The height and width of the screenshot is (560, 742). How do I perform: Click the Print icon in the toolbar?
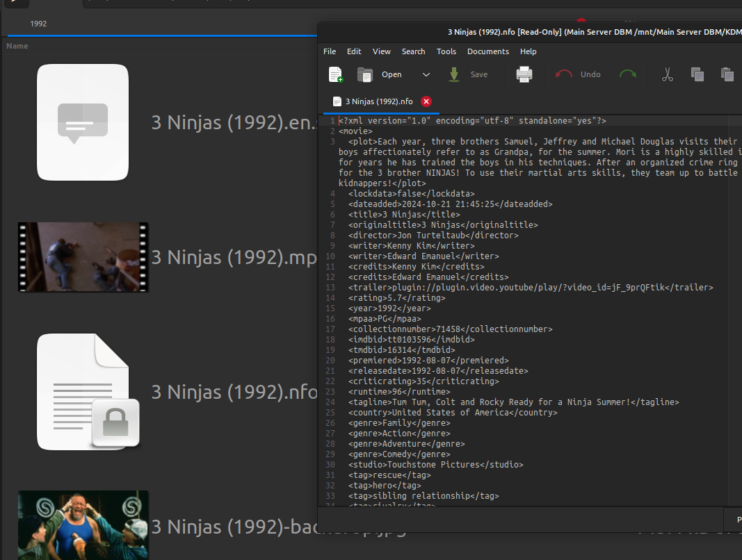tap(524, 74)
